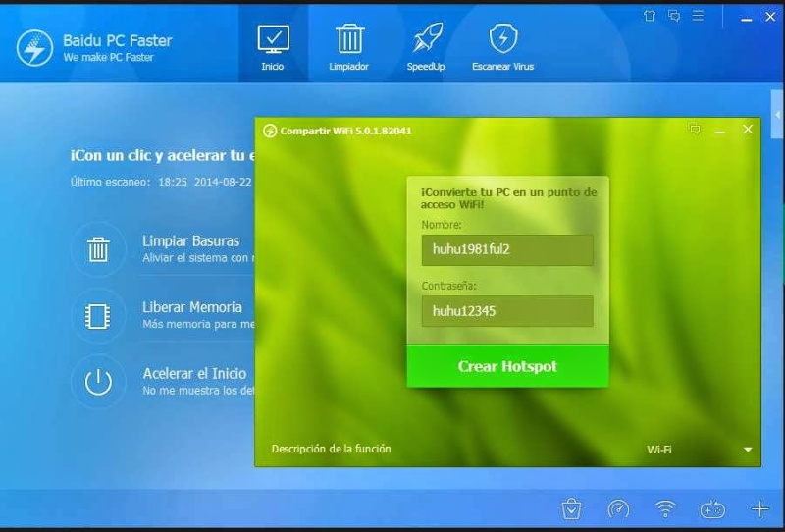Select Liberar Memoria text
This screenshot has height=532, width=785.
point(192,307)
